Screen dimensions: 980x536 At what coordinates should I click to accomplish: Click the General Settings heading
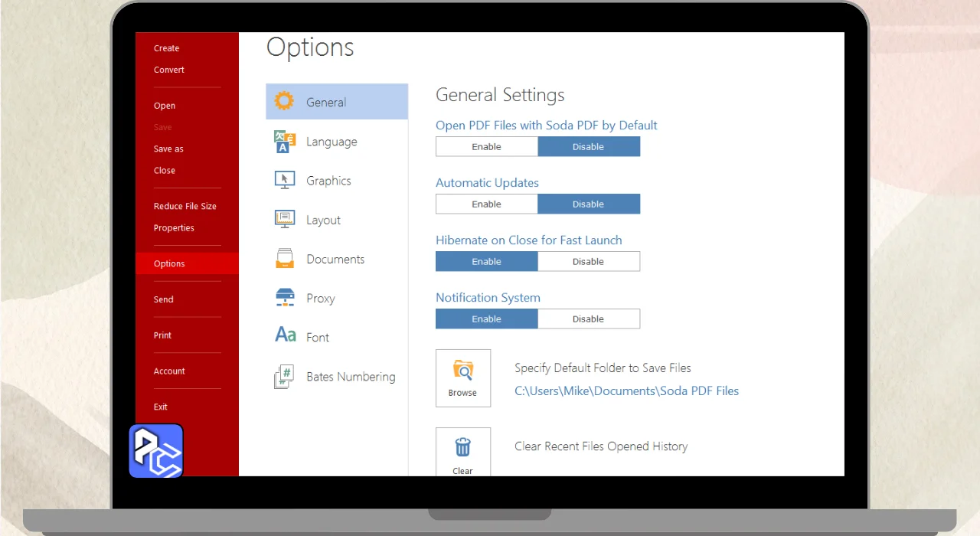click(x=500, y=95)
